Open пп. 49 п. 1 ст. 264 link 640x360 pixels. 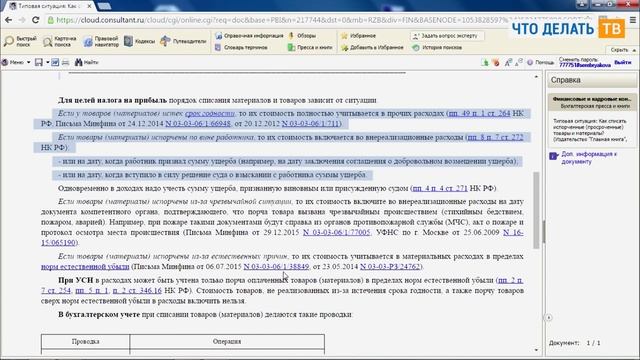click(x=479, y=113)
